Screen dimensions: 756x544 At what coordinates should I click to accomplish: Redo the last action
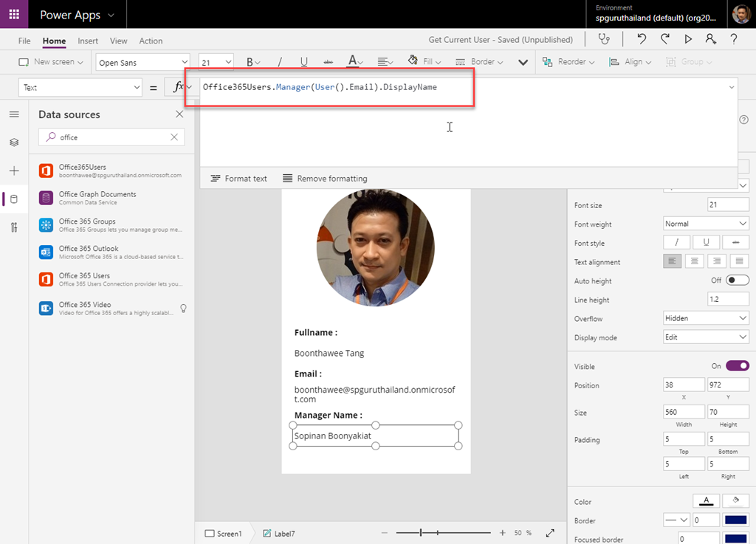(665, 39)
